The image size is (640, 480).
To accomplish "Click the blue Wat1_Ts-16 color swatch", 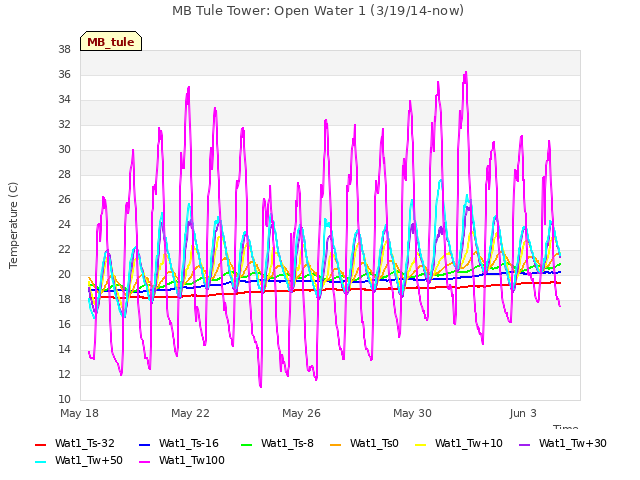I will click(x=144, y=444).
